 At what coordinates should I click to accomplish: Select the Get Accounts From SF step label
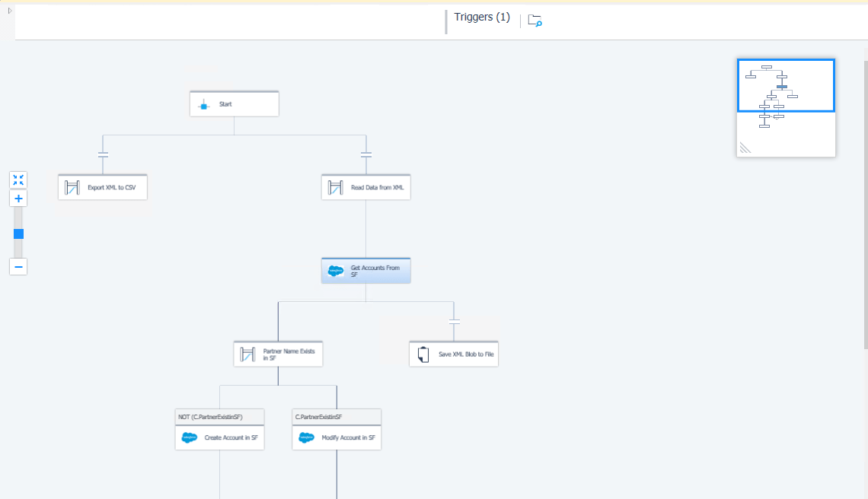click(375, 271)
